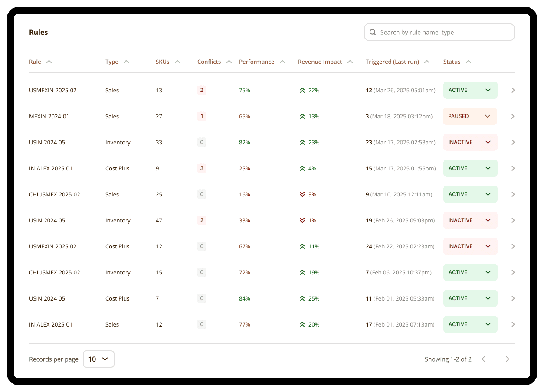The height and width of the screenshot is (392, 544).
Task: Open ACTIVE status dropdown for Mar 17 01:55pm run
Action: (470, 168)
